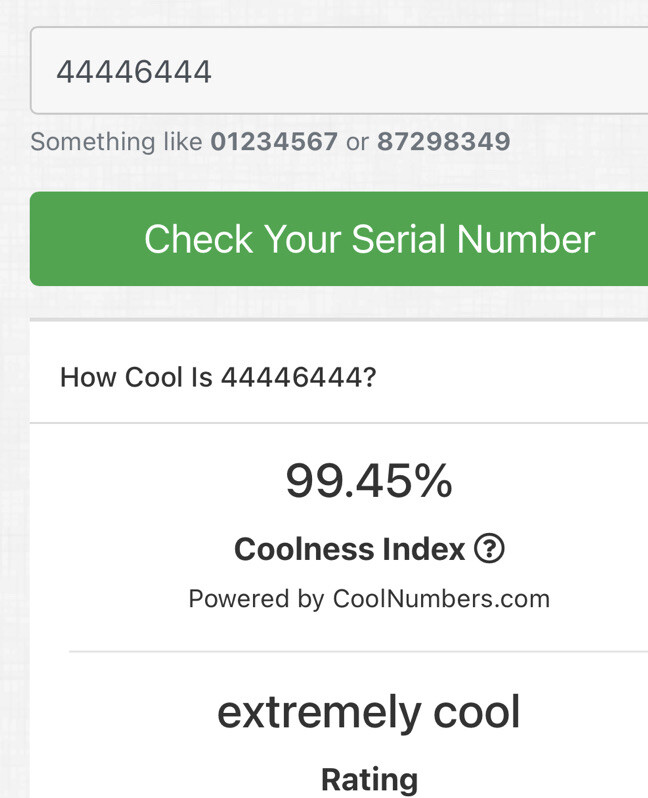Click the Coolness Index label

point(349,549)
